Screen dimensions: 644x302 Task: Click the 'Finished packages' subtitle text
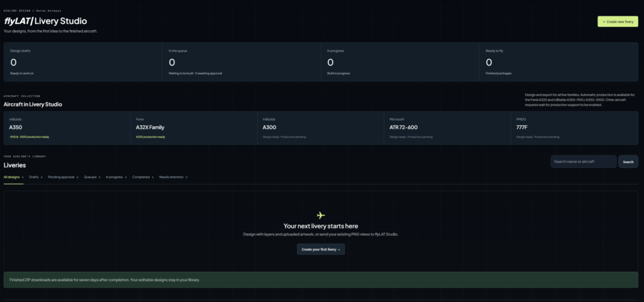click(x=498, y=74)
